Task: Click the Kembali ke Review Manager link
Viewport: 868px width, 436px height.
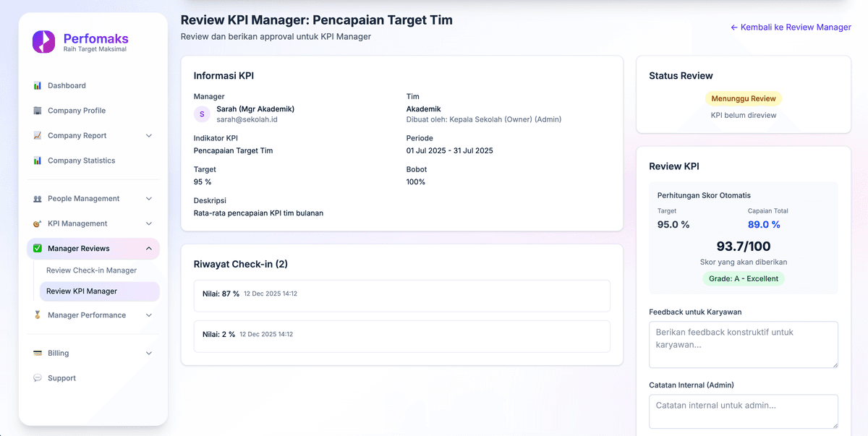Action: (791, 27)
